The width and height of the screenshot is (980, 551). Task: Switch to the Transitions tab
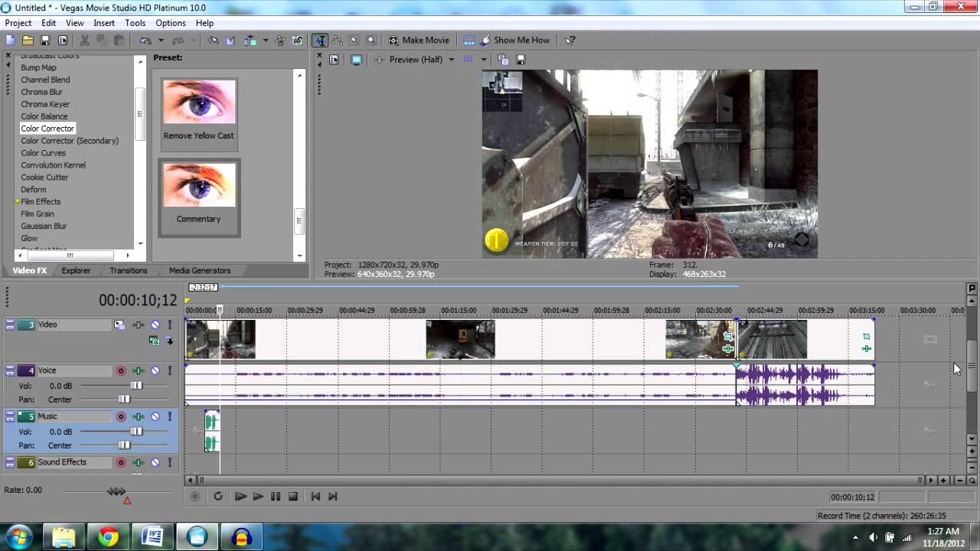tap(128, 270)
